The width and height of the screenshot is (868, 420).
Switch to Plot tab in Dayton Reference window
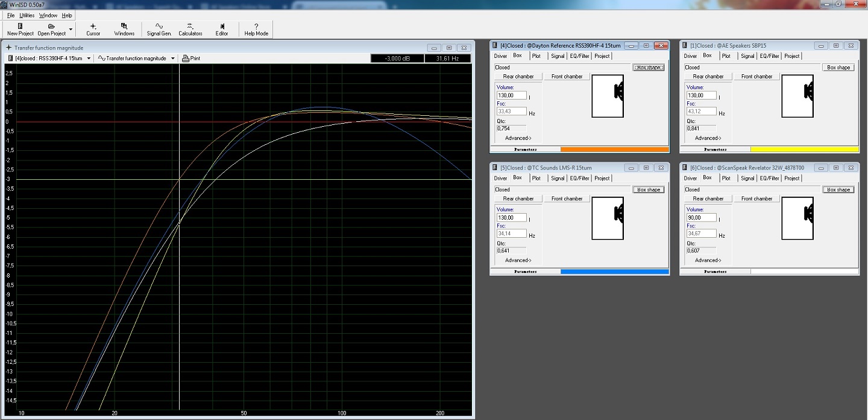pyautogui.click(x=536, y=56)
